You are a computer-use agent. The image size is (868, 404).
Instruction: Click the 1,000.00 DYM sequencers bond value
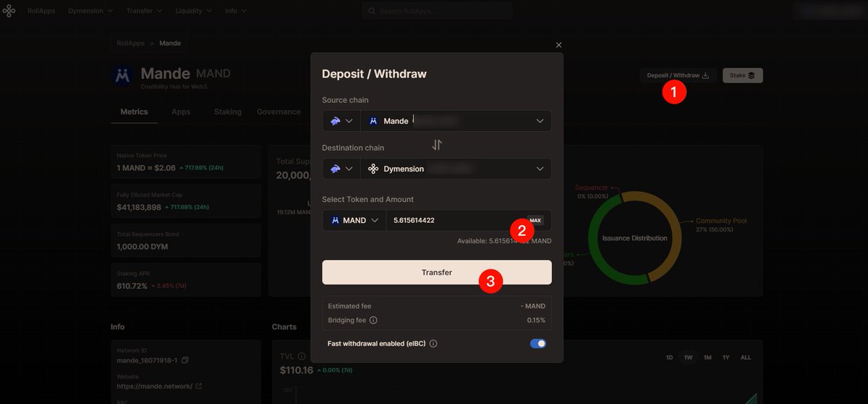point(143,246)
